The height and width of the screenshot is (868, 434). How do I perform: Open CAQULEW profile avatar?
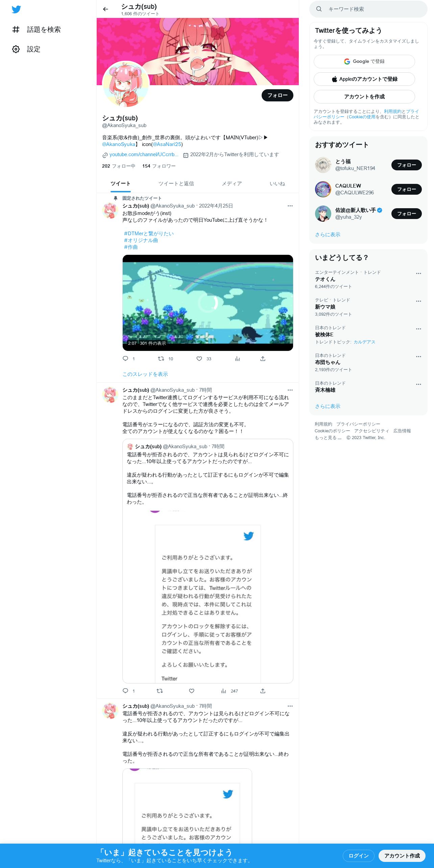(323, 189)
